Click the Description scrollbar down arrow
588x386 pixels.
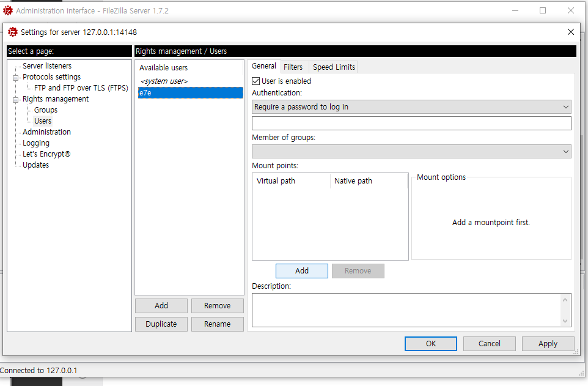[x=565, y=321]
